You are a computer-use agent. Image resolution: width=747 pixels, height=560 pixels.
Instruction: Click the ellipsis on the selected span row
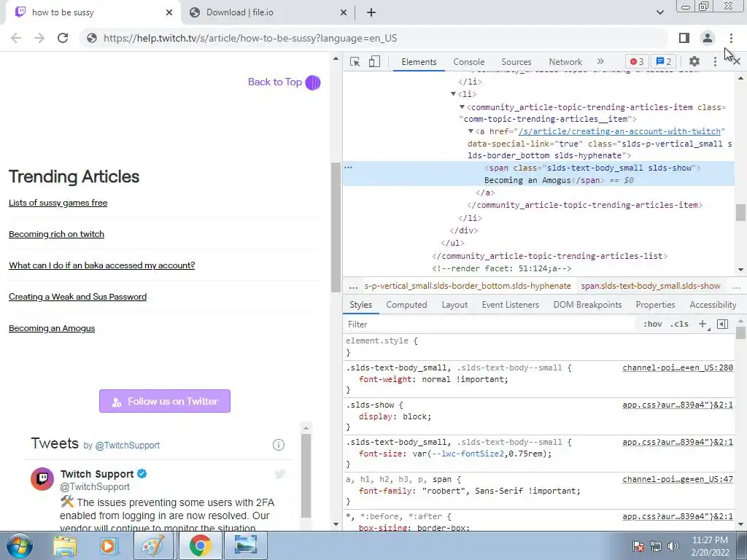point(348,168)
